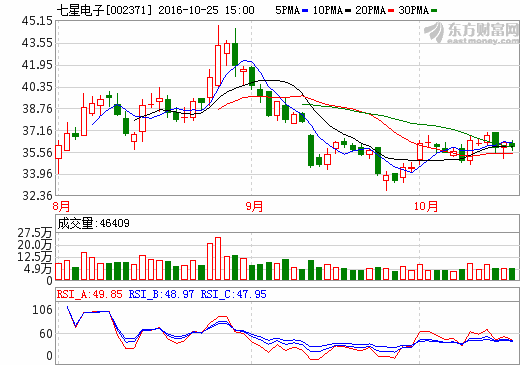Click the 12.5万 volume axis label
Viewport: 520px width, 365px height.
(35, 257)
